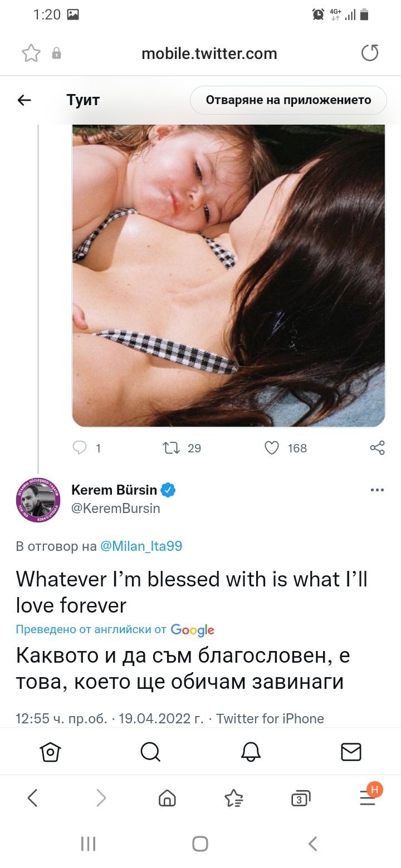The height and width of the screenshot is (868, 401).
Task: Open Kerem Bürsin's profile avatar
Action: 38,499
